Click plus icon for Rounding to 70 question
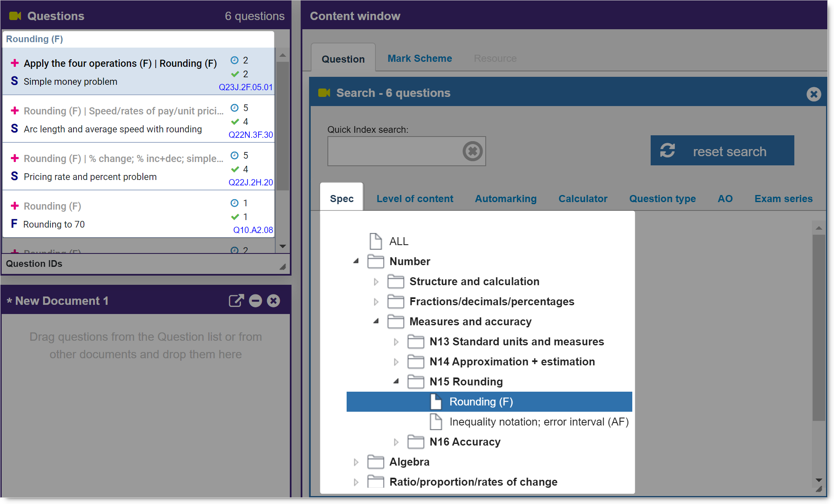 [x=15, y=206]
